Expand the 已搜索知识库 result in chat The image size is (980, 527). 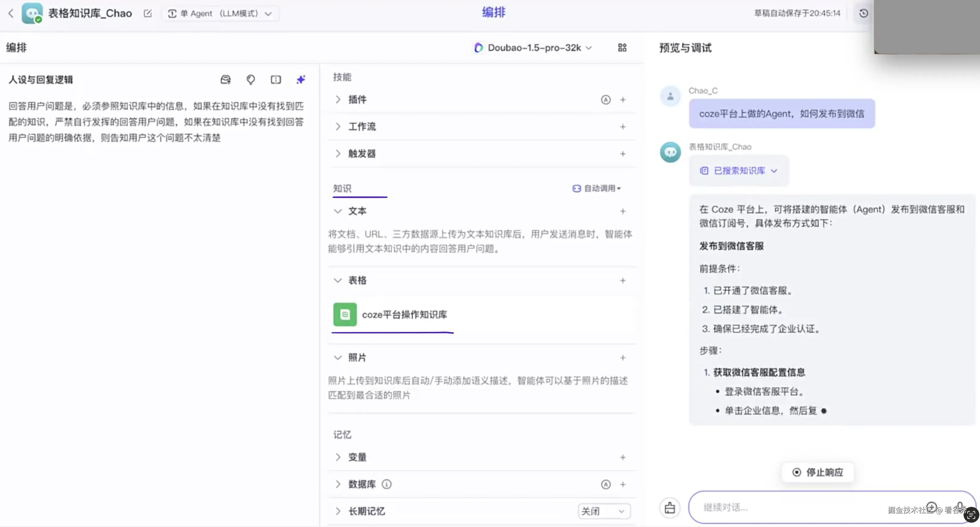coord(738,171)
